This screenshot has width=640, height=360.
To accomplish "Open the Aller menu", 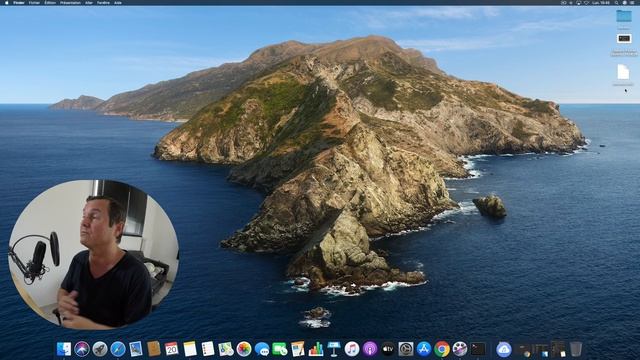I will coord(89,2).
